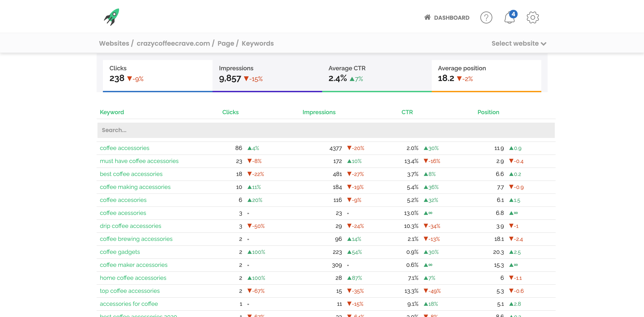Open 'must have coffee accessories' link

click(139, 161)
